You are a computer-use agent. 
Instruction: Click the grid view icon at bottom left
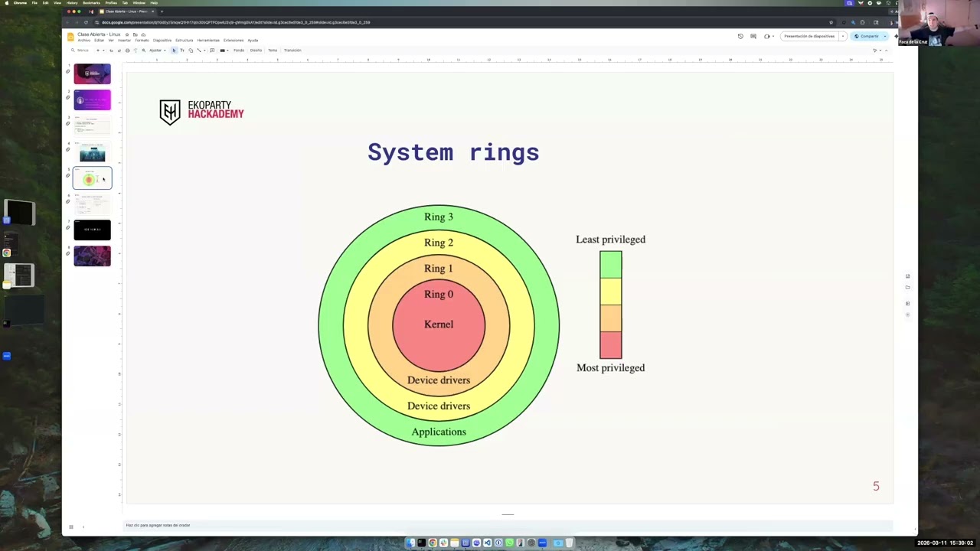[70, 527]
